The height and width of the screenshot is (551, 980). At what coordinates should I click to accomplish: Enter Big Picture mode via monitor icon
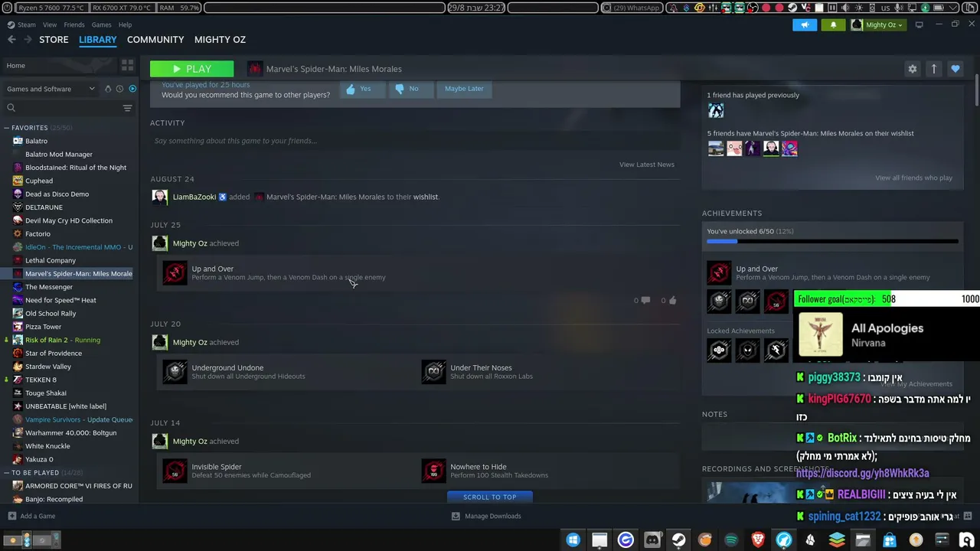pyautogui.click(x=920, y=24)
